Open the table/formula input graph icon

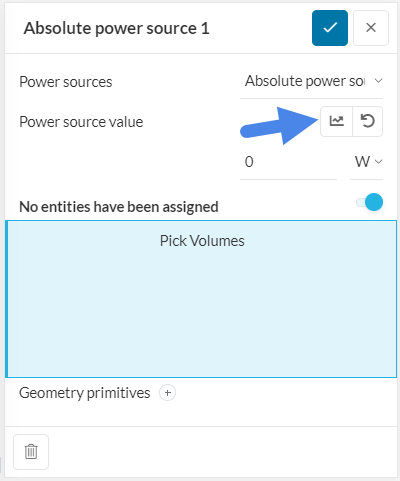point(336,121)
